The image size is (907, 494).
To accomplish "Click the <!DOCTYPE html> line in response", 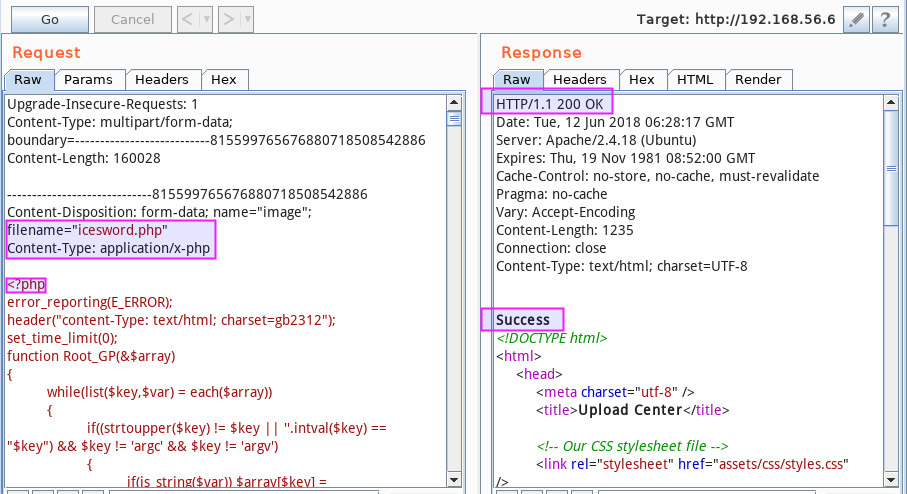I will click(x=552, y=338).
